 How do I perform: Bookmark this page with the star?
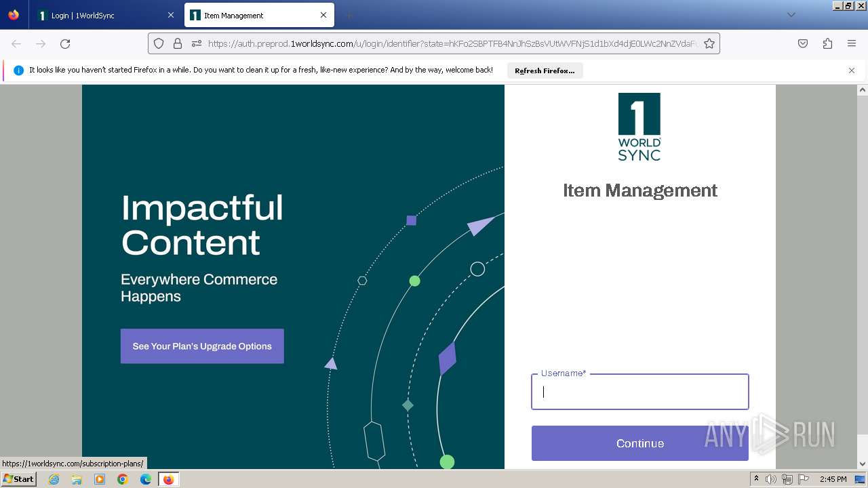point(709,43)
